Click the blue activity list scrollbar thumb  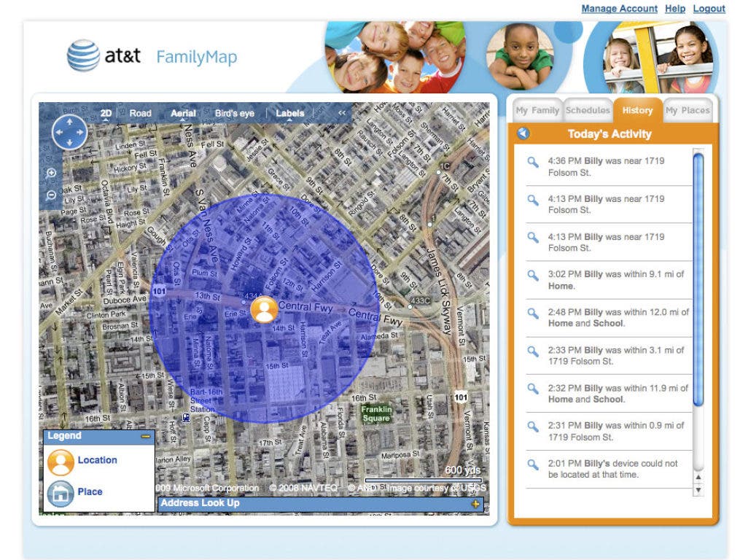pyautogui.click(x=698, y=280)
